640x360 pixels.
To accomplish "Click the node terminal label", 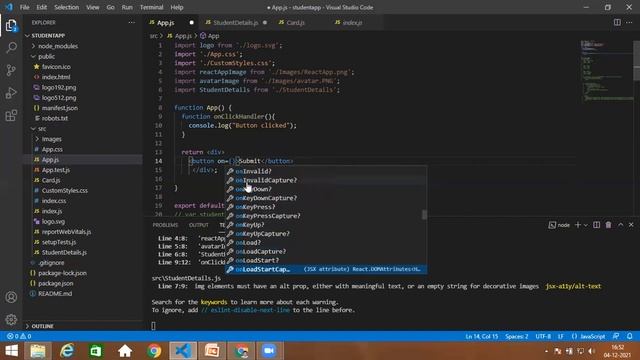I will 559,225.
